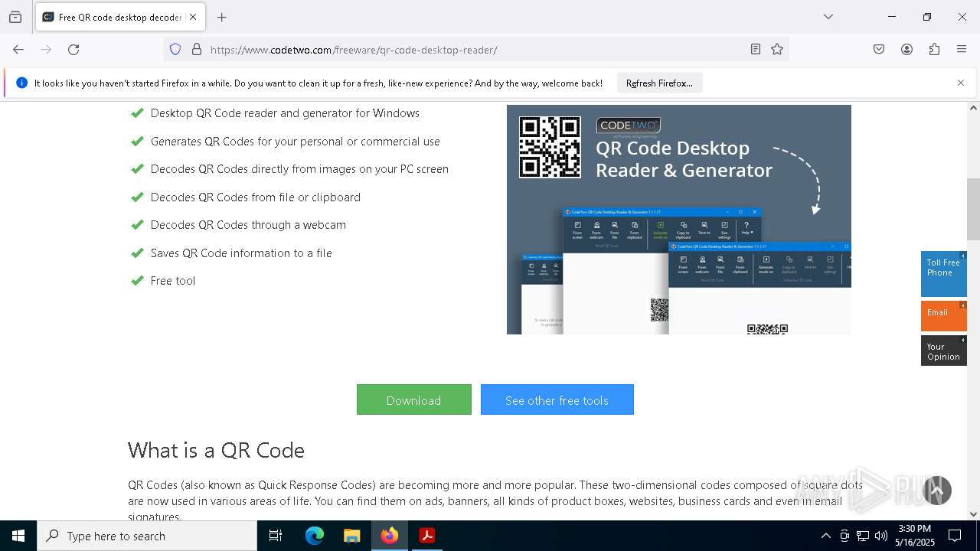Open Adobe Acrobat from the taskbar

coord(426,536)
